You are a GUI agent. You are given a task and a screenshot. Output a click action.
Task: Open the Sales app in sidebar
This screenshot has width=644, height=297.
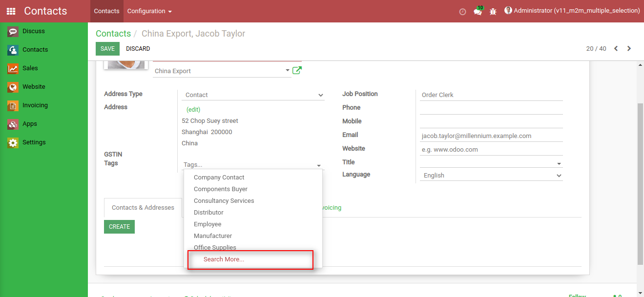pos(30,68)
